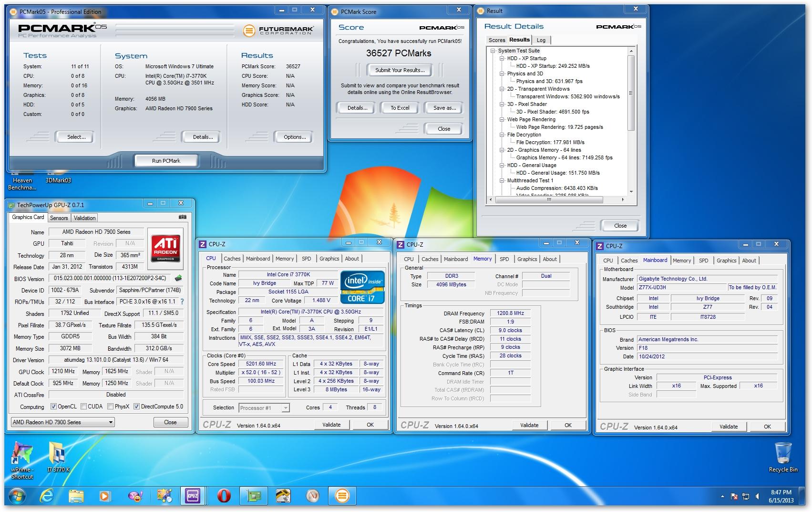Click the GPU-Z screenshot camera icon

[183, 217]
